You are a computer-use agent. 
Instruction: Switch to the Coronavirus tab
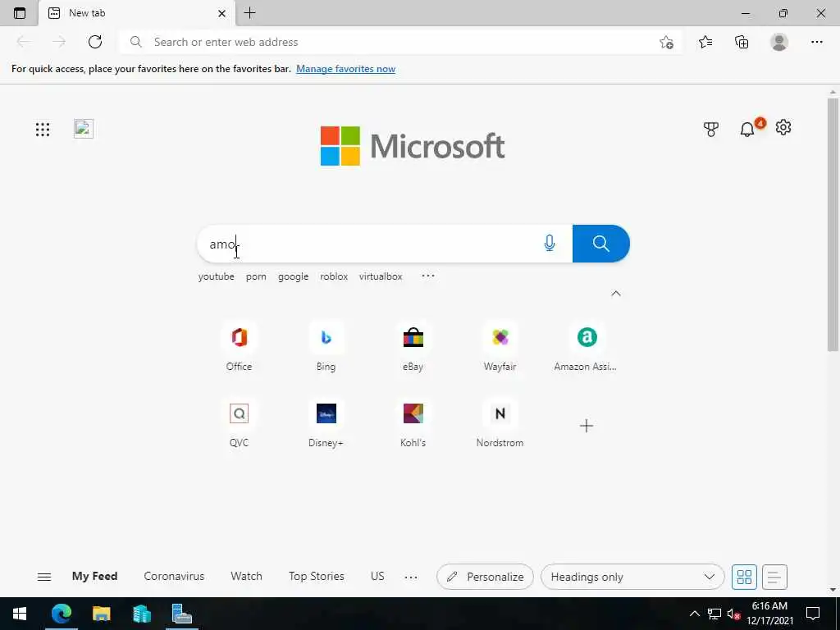[174, 577]
